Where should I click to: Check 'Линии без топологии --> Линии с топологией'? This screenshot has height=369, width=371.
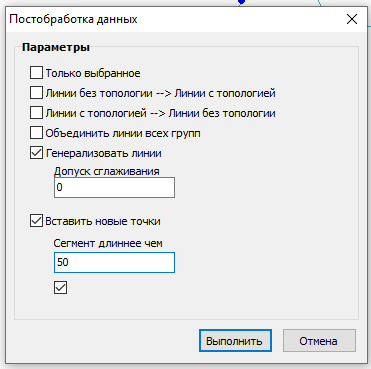click(x=36, y=93)
